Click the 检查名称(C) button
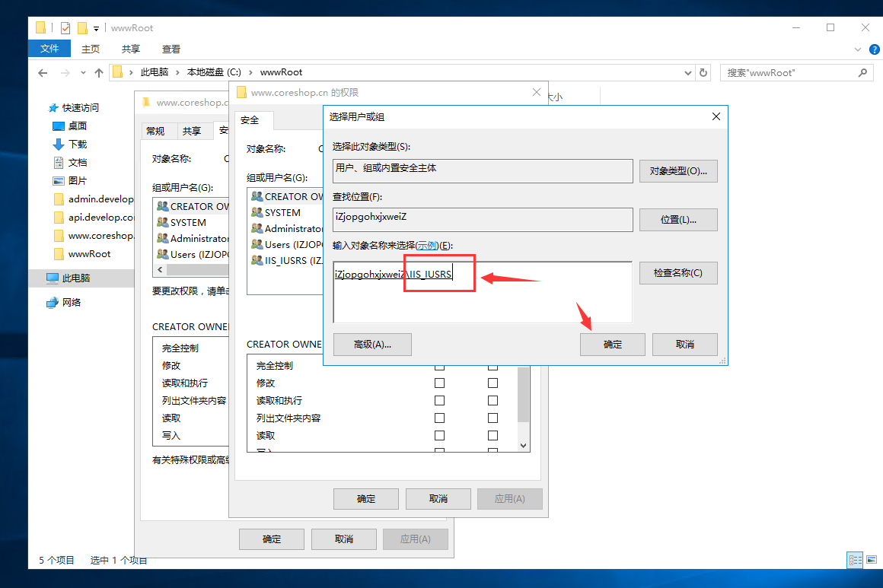The width and height of the screenshot is (883, 588). pyautogui.click(x=677, y=273)
